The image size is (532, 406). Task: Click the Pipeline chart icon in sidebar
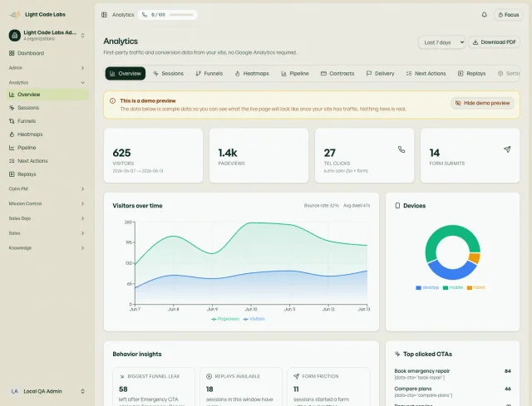pyautogui.click(x=12, y=148)
